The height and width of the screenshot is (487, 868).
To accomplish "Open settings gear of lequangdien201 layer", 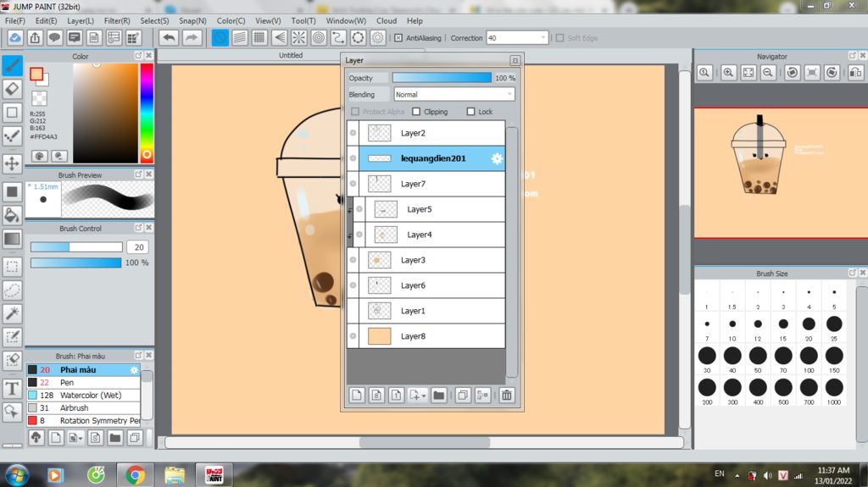I will point(497,158).
